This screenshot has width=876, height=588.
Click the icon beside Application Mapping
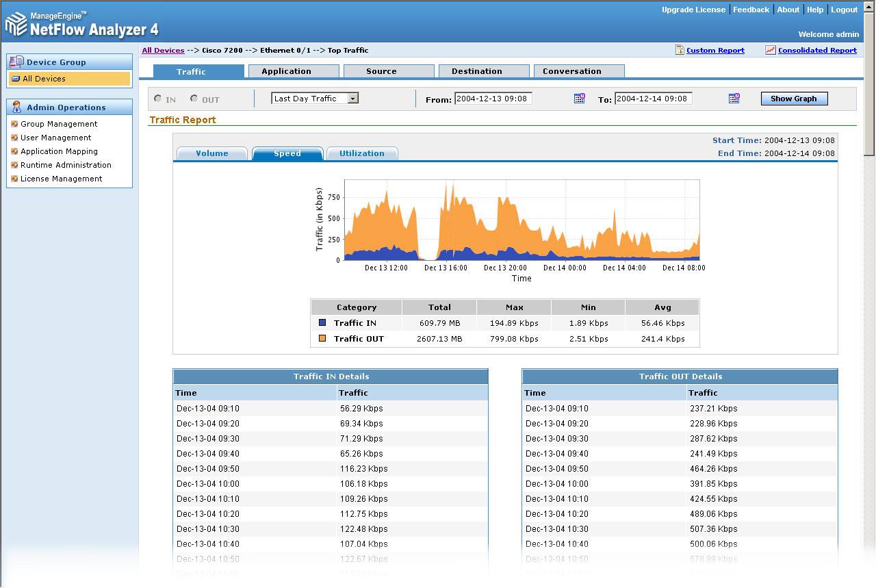pyautogui.click(x=14, y=151)
